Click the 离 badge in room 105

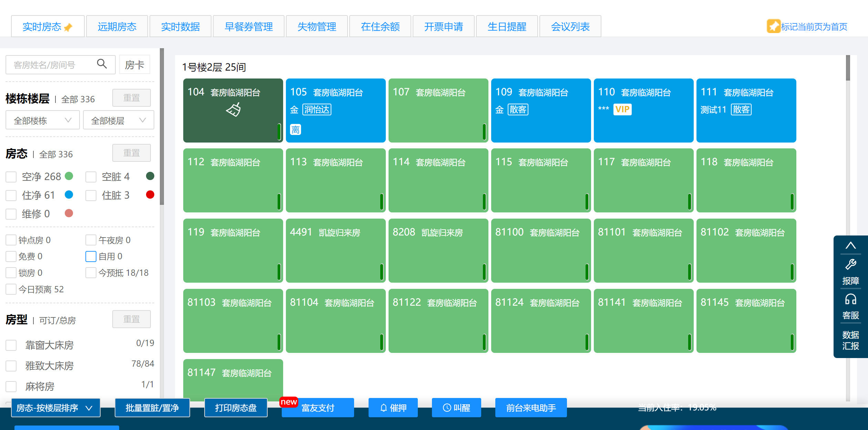295,129
